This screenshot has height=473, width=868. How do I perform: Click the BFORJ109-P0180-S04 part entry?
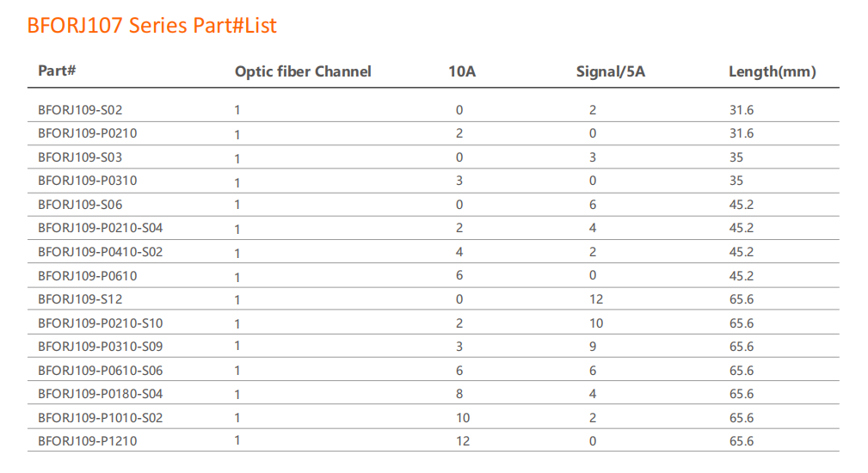coord(100,394)
